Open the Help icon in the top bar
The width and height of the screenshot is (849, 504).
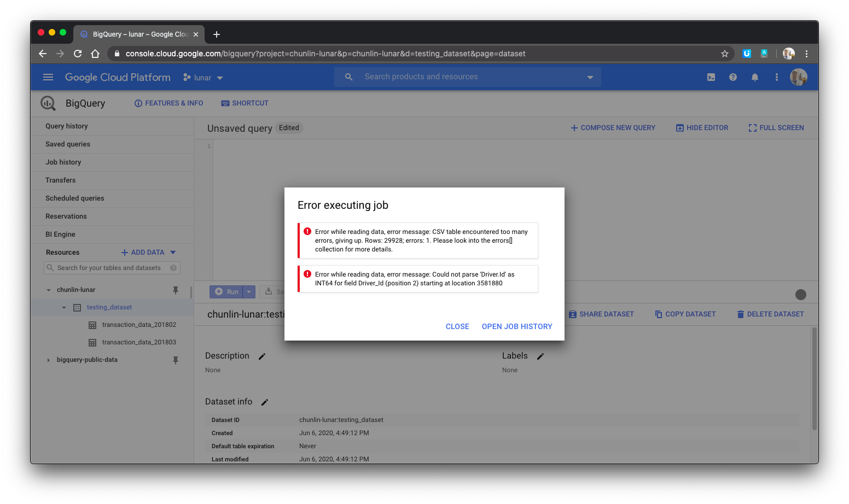[732, 77]
